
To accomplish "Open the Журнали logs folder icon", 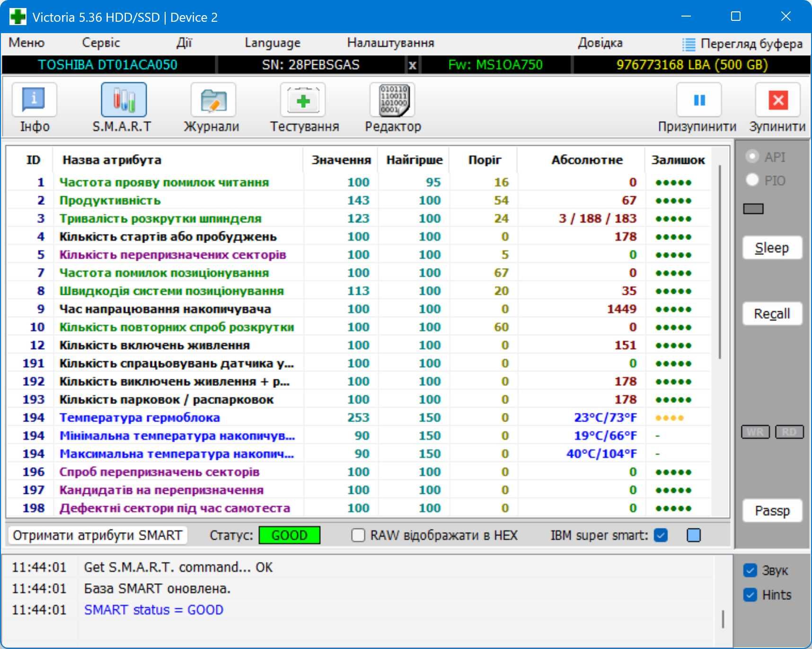I will (213, 100).
